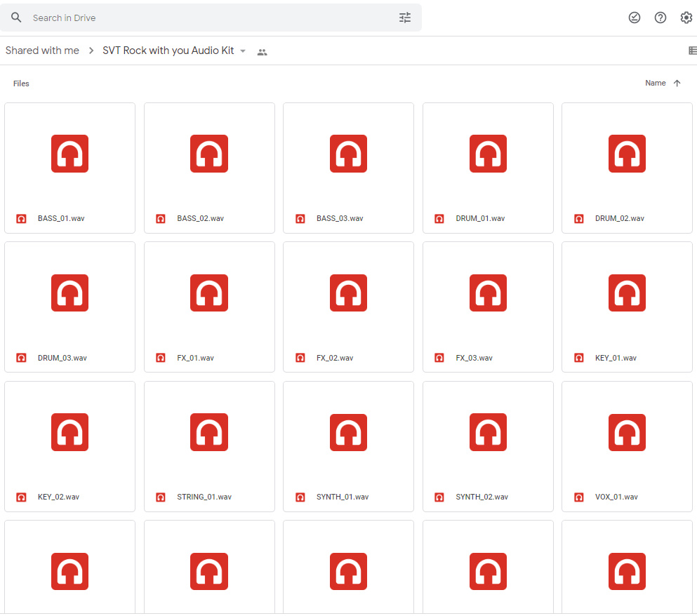Select the FX_01.wav large headphone thumbnail
Image resolution: width=697 pixels, height=616 pixels.
209,293
